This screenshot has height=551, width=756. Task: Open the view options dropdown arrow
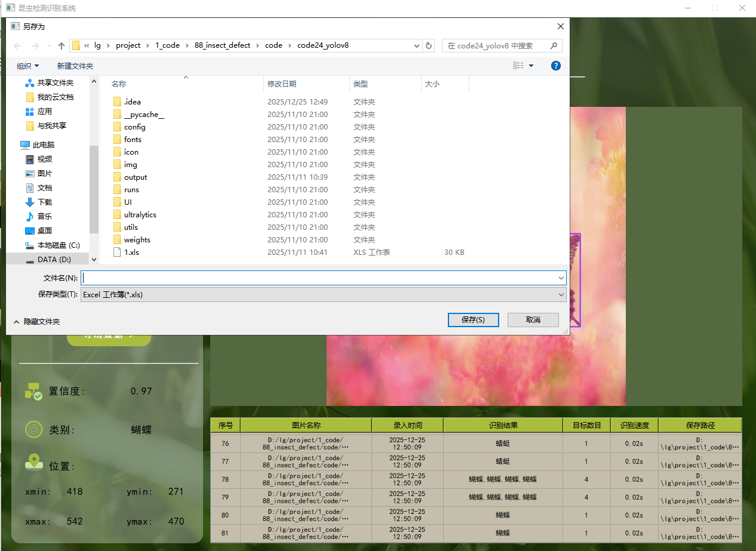coord(531,66)
